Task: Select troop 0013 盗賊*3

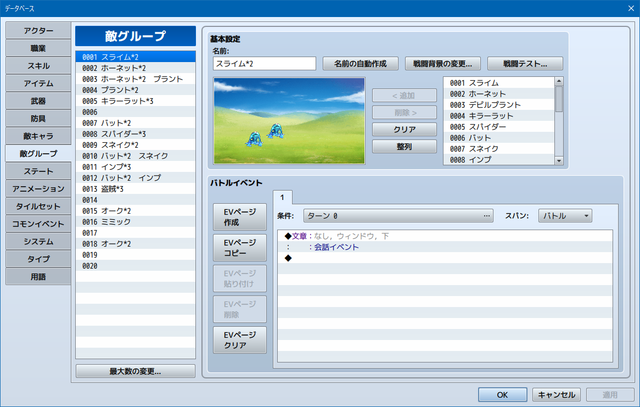Action: point(136,189)
